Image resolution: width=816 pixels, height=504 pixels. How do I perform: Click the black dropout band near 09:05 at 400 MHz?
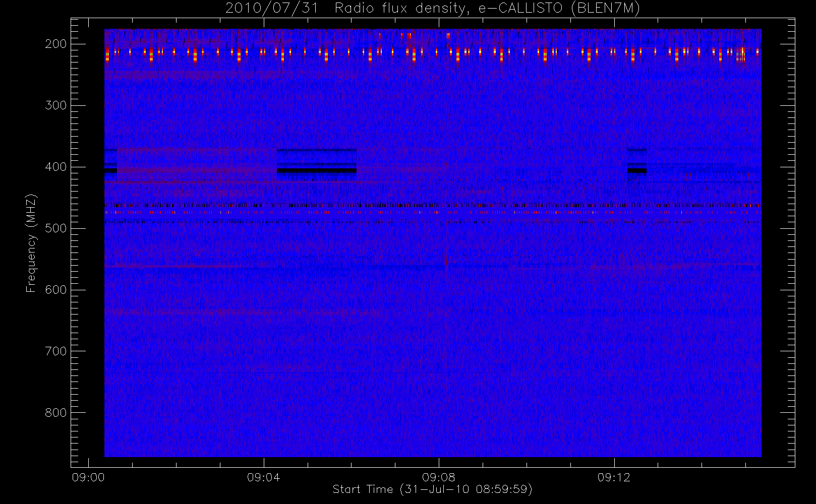tap(317, 171)
